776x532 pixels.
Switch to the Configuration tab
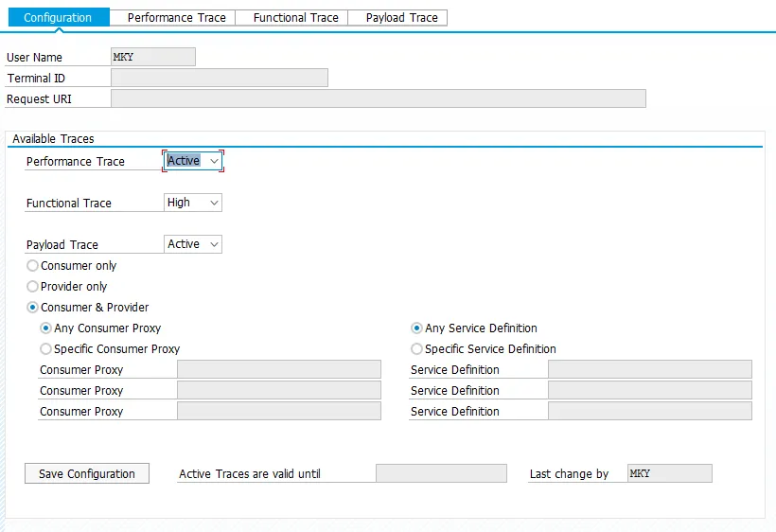[x=59, y=18]
